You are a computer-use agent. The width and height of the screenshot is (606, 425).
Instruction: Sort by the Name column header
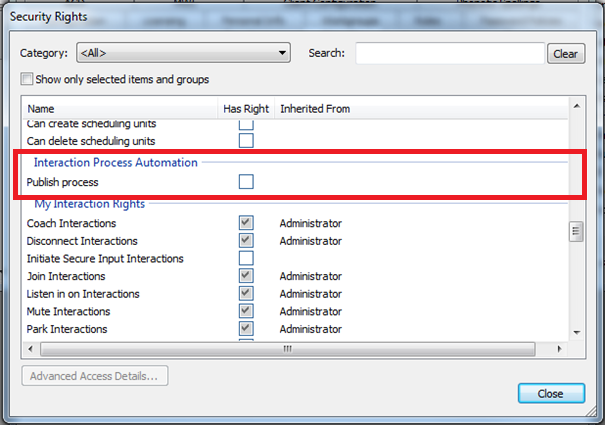pos(118,108)
